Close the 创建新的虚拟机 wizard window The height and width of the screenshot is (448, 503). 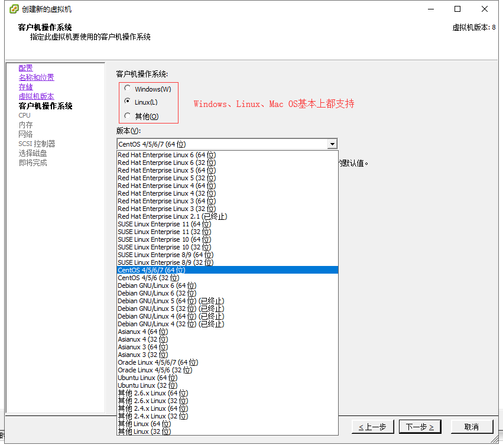(485, 9)
